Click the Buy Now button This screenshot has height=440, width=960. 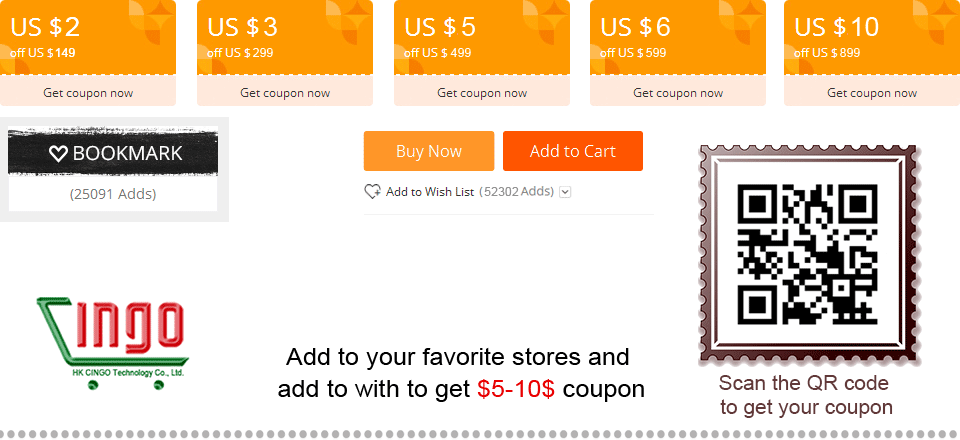[x=429, y=151]
